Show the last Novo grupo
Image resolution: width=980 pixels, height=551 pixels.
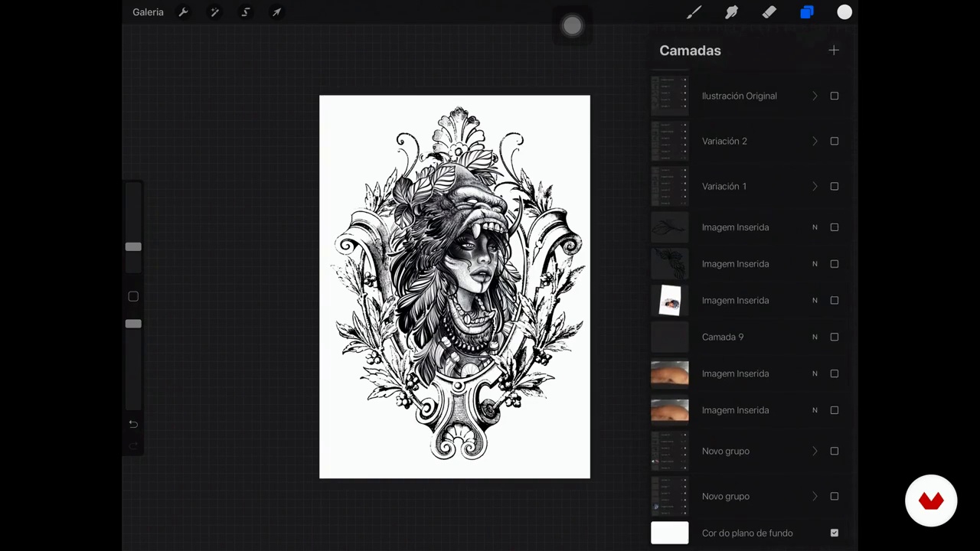[x=835, y=496]
